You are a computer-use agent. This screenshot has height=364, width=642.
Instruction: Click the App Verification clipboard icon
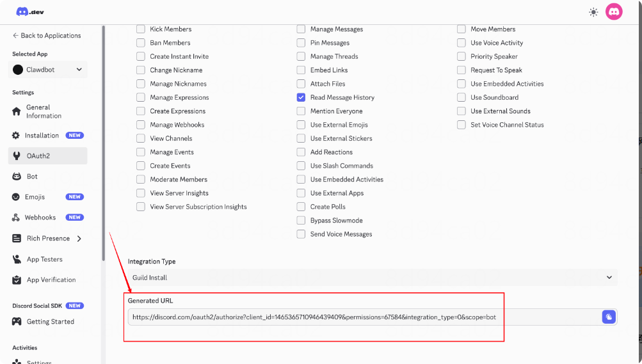[17, 280]
